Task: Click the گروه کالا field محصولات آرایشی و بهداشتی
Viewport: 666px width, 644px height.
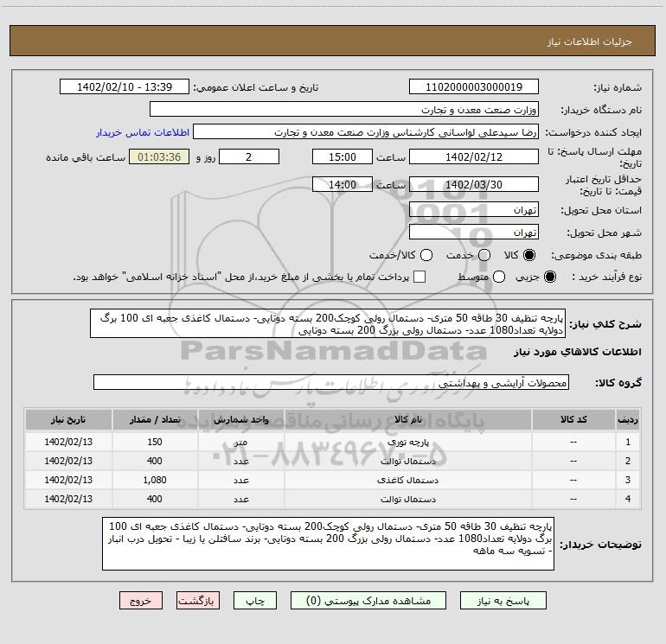Action: 331,382
